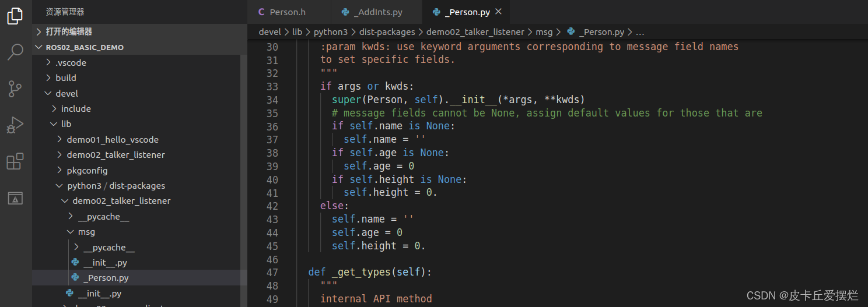Expand the 打开的编辑器 section
Screen dimensions: 868x307
click(x=140, y=31)
